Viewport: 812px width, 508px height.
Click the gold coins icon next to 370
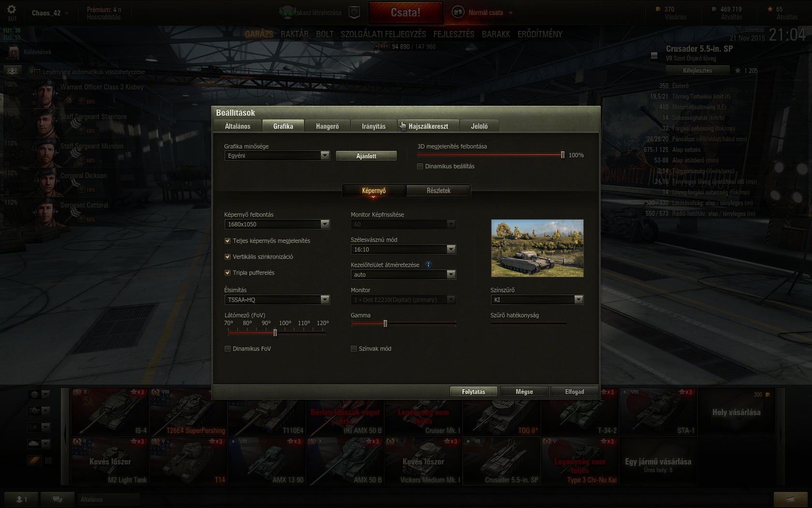[658, 9]
